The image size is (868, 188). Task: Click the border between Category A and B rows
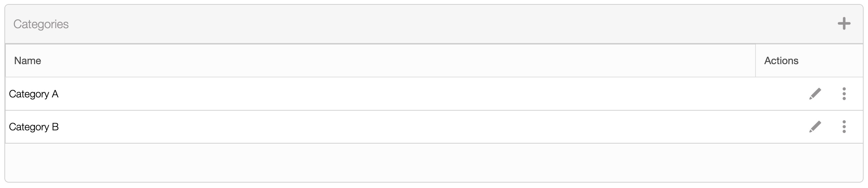[408, 110]
